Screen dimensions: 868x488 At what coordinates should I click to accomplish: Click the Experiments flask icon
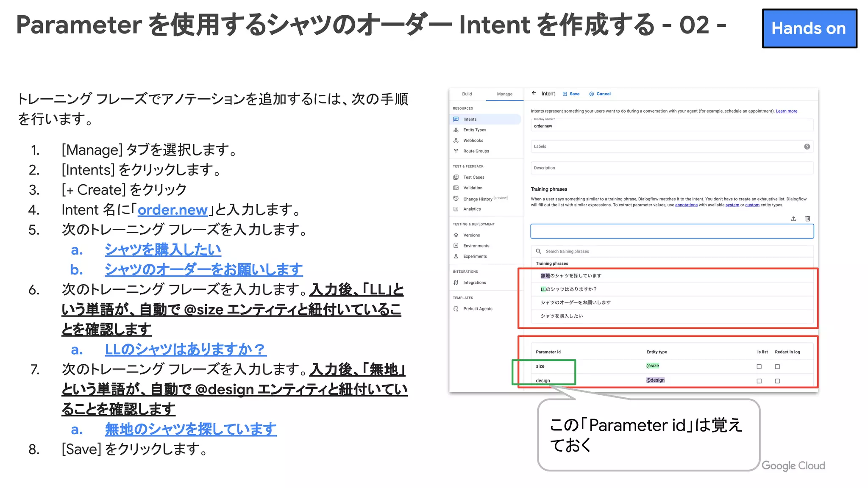tap(456, 256)
